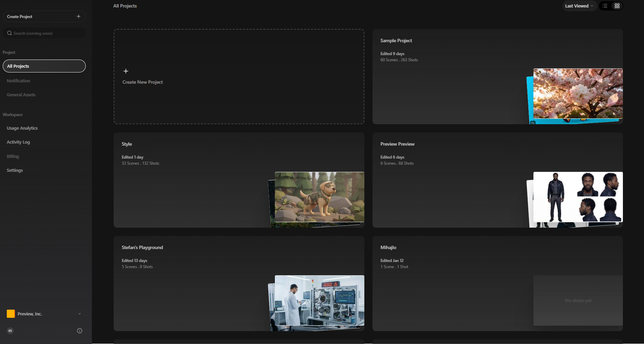Expand the Preview, Inc. workspace chevron
This screenshot has height=344, width=644.
(x=80, y=314)
